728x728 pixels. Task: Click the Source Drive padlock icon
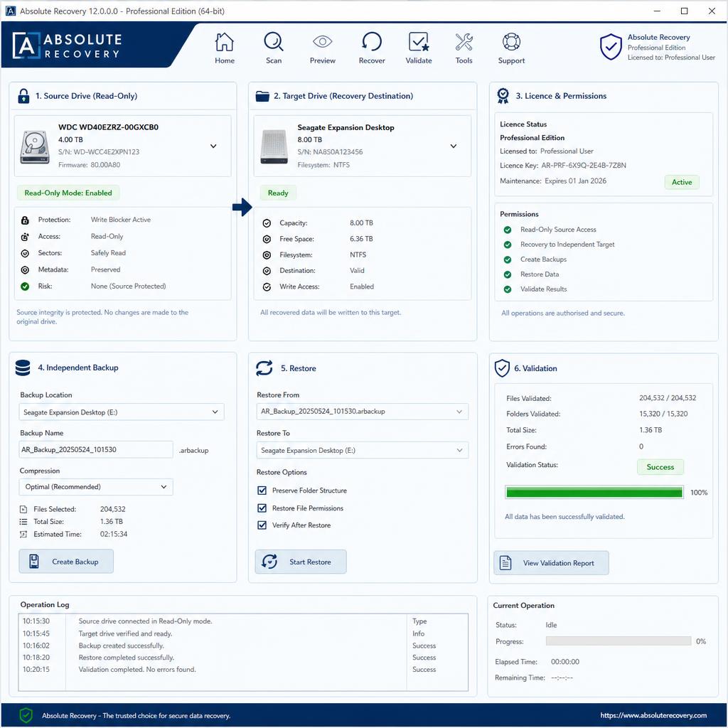23,96
